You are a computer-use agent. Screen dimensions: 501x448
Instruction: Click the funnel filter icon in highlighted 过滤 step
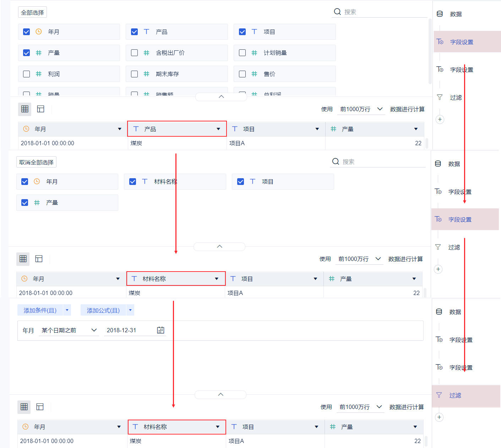tap(439, 395)
